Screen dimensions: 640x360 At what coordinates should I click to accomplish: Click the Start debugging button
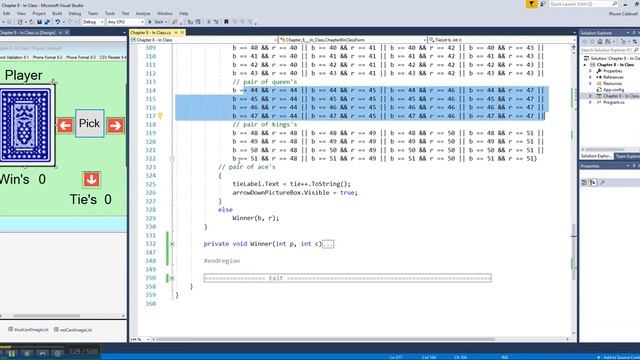click(156, 22)
